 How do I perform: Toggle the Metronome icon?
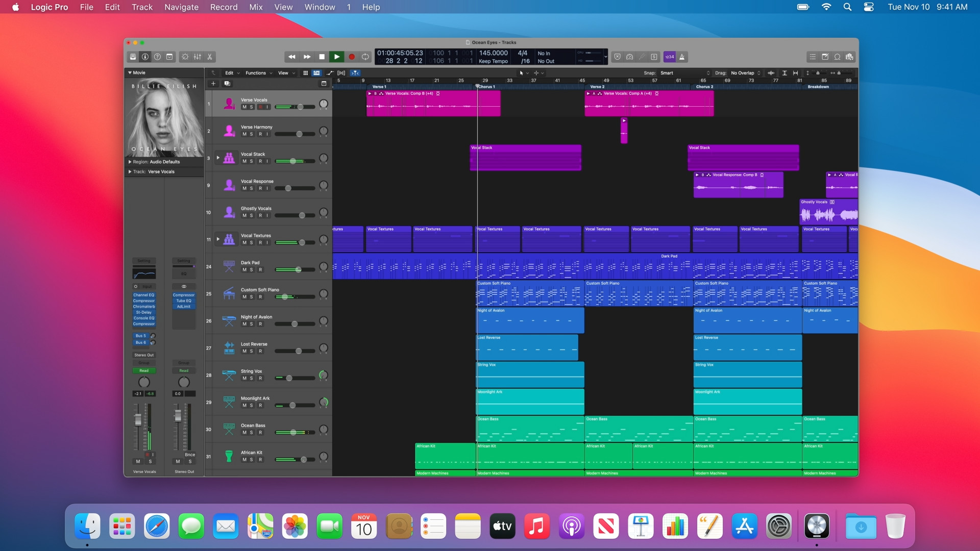click(682, 57)
